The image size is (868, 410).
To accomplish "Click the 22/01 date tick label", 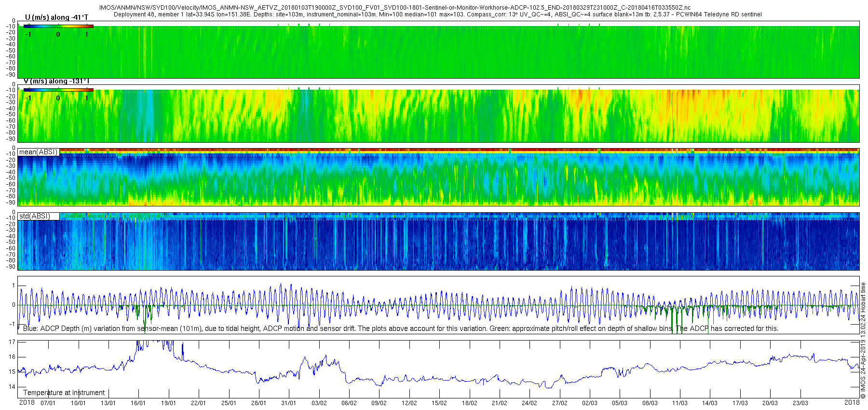I will [198, 403].
